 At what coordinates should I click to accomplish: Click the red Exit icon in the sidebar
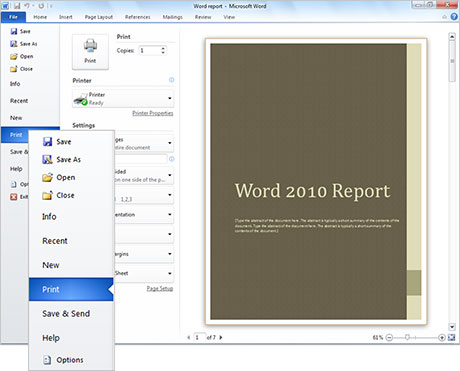(14, 197)
